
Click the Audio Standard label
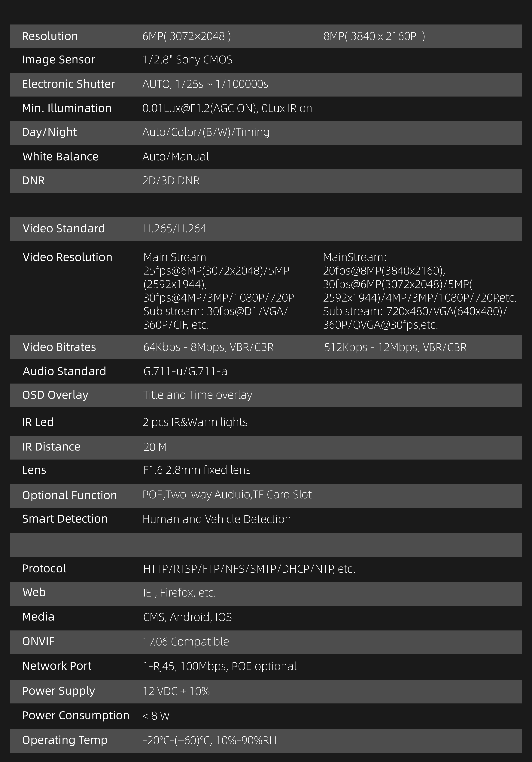[64, 371]
